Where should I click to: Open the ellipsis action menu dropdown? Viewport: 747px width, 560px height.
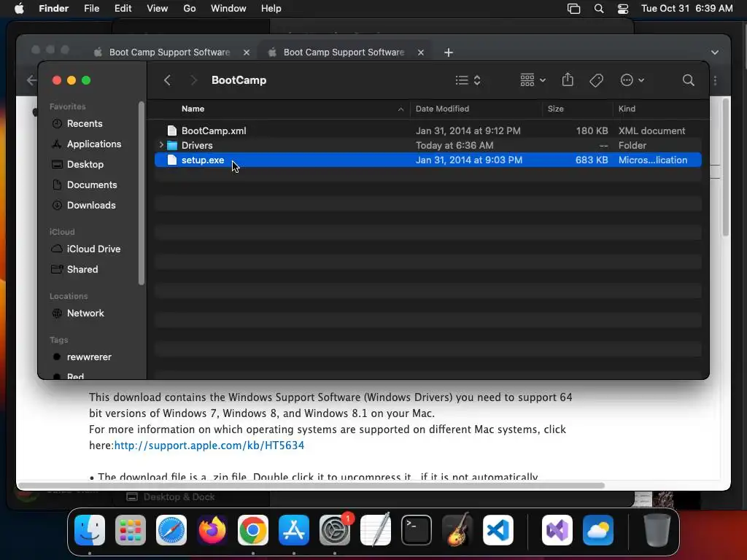632,80
